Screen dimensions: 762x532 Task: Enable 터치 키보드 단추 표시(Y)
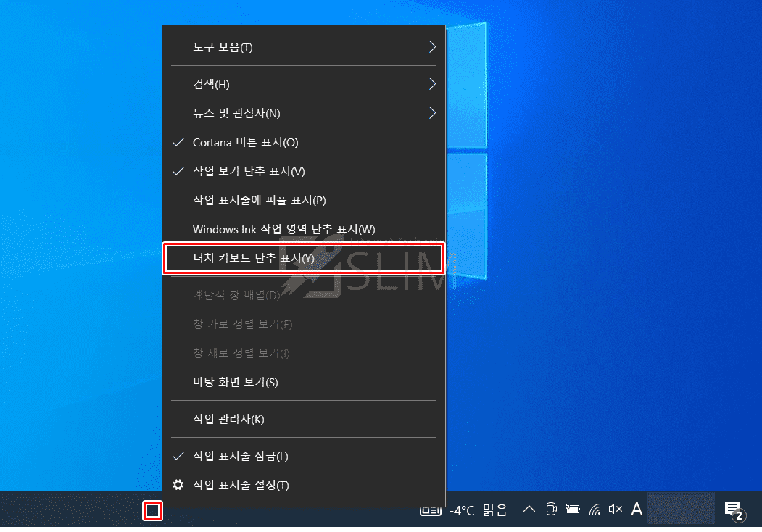(304, 259)
